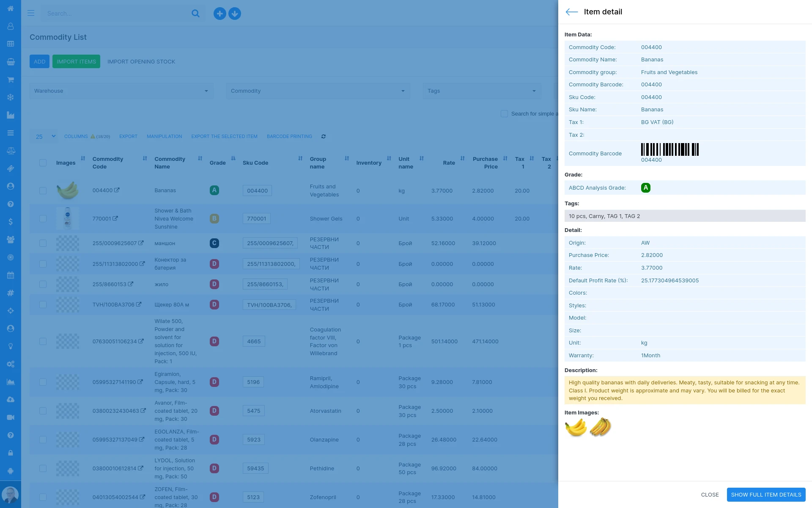The image size is (812, 508).
Task: Toggle the select-all checkbox in the table header
Action: pyautogui.click(x=43, y=163)
